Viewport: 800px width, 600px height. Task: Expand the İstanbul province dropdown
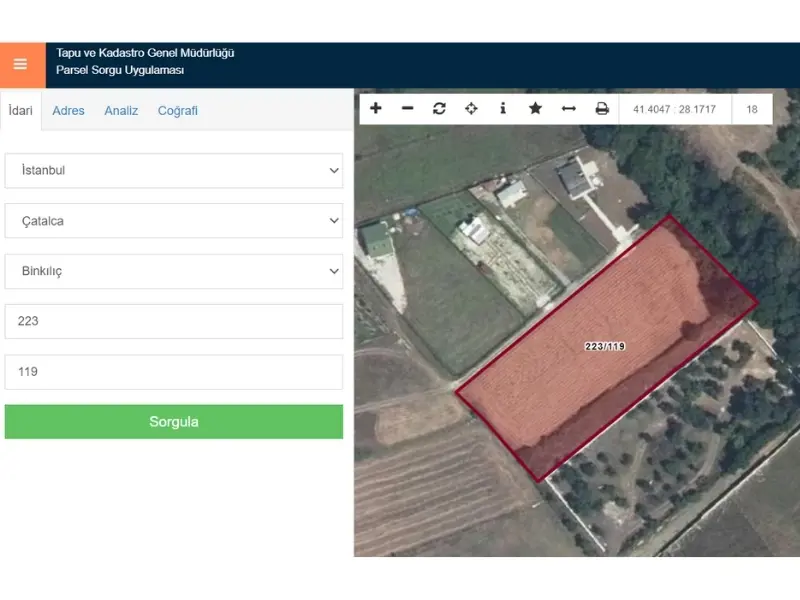(x=174, y=170)
